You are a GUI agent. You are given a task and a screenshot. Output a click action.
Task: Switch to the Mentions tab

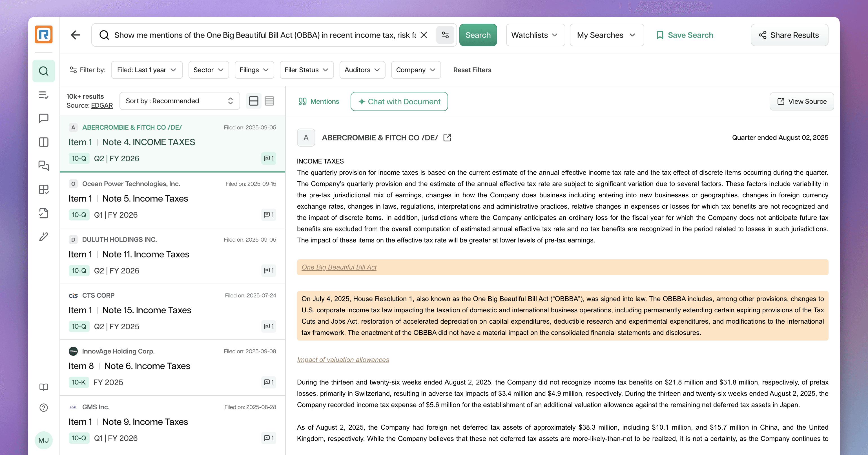coord(319,101)
